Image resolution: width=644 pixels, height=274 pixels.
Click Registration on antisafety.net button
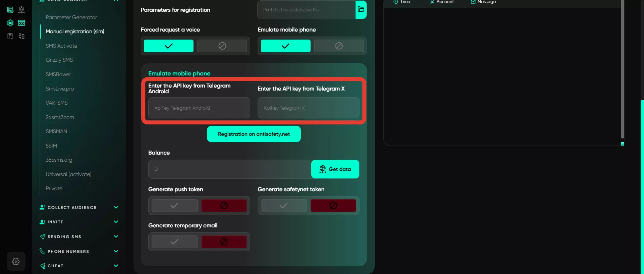254,134
